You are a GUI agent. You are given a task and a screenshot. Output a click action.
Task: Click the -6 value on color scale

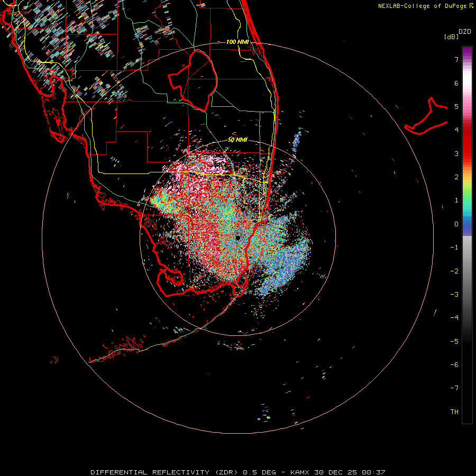(454, 365)
